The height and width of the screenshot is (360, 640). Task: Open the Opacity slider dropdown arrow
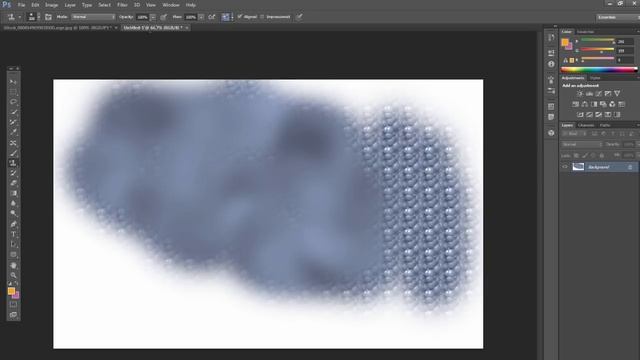[x=153, y=17]
